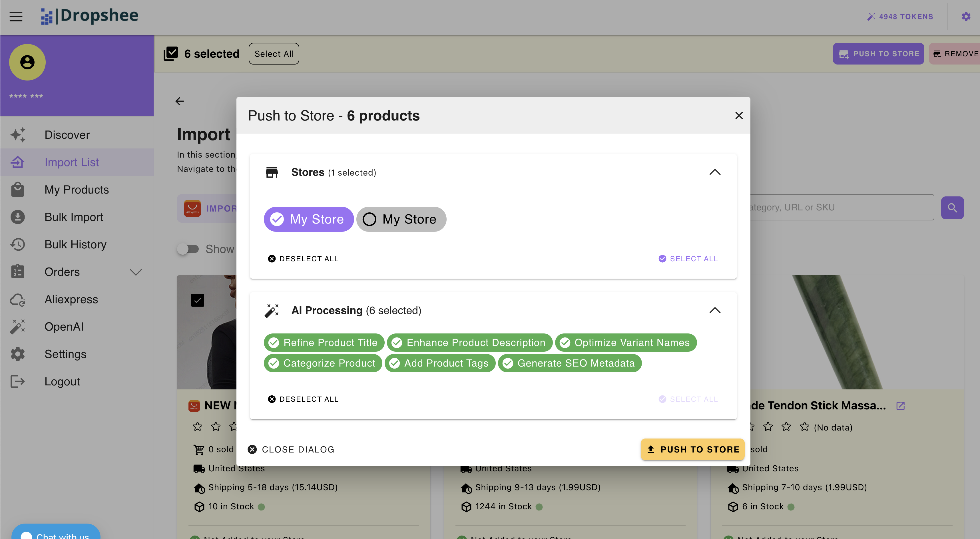Click the user avatar icon
Viewport: 980px width, 539px height.
[x=27, y=63]
